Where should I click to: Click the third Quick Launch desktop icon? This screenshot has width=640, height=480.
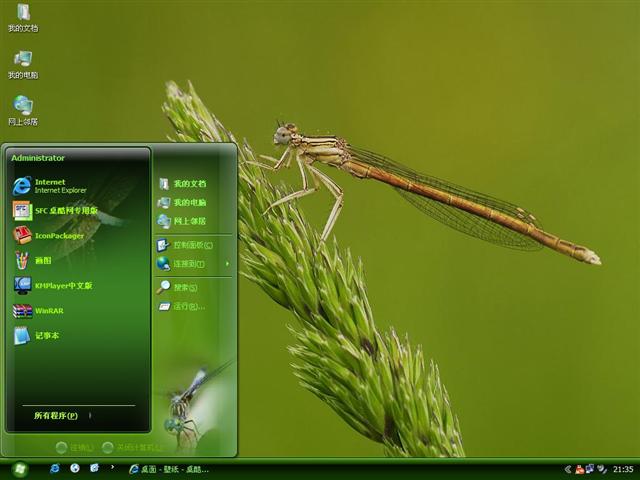pyautogui.click(x=94, y=468)
